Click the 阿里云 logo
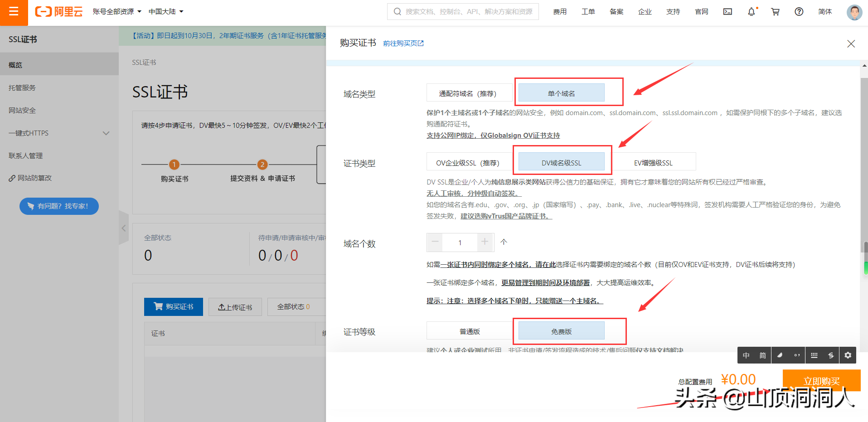The height and width of the screenshot is (422, 868). (59, 12)
